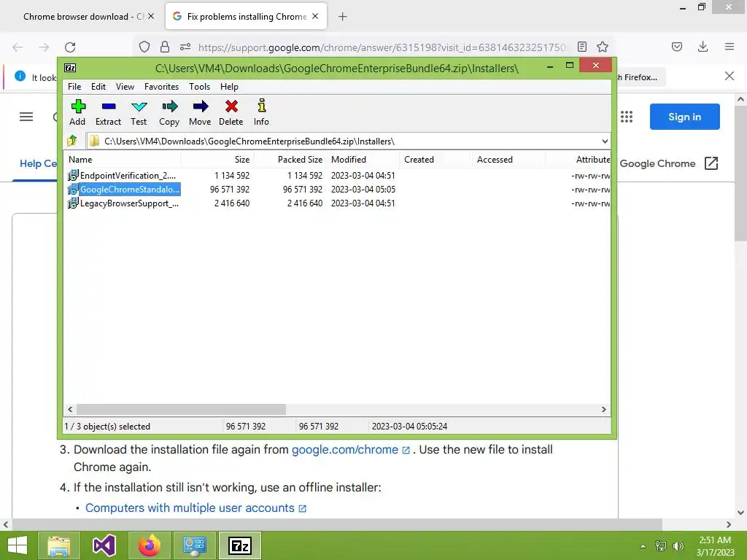The height and width of the screenshot is (560, 747).
Task: Click the page horizontal scrollbar
Action: pyautogui.click(x=336, y=524)
